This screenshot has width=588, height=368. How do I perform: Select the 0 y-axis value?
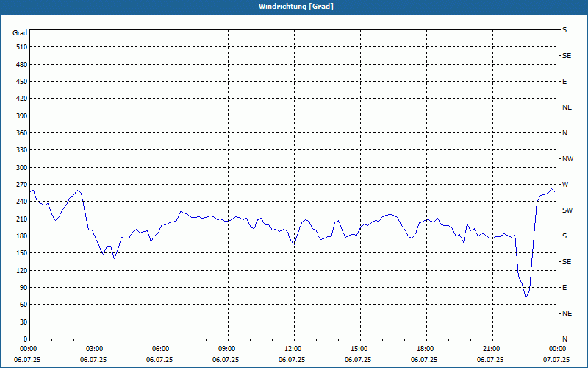pyautogui.click(x=26, y=339)
